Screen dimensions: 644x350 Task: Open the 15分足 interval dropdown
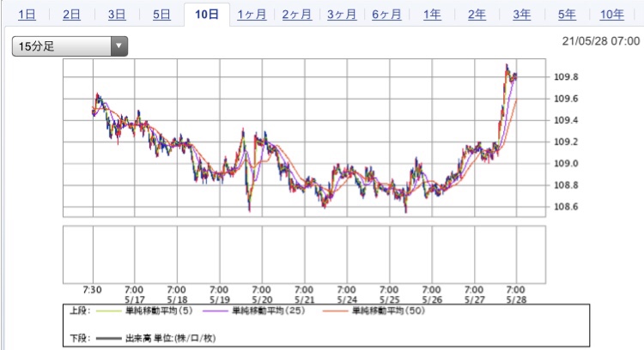tap(70, 46)
